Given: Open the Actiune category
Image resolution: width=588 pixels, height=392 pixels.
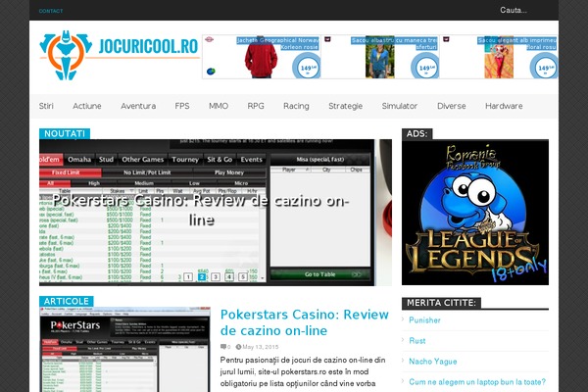Looking at the screenshot, I should (87, 106).
